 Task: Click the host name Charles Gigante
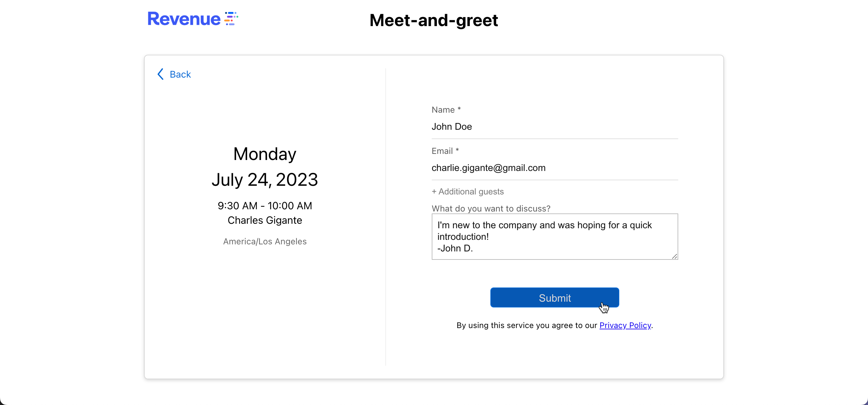pyautogui.click(x=265, y=220)
